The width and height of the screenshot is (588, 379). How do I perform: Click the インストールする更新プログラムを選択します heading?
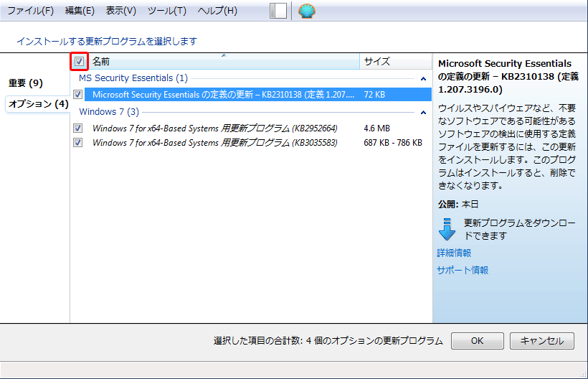(x=107, y=42)
